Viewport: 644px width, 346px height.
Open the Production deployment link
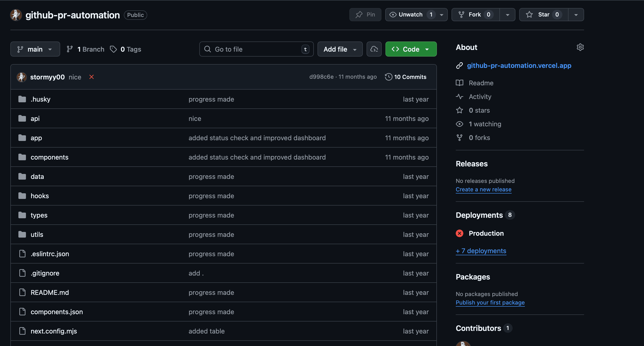coord(486,233)
